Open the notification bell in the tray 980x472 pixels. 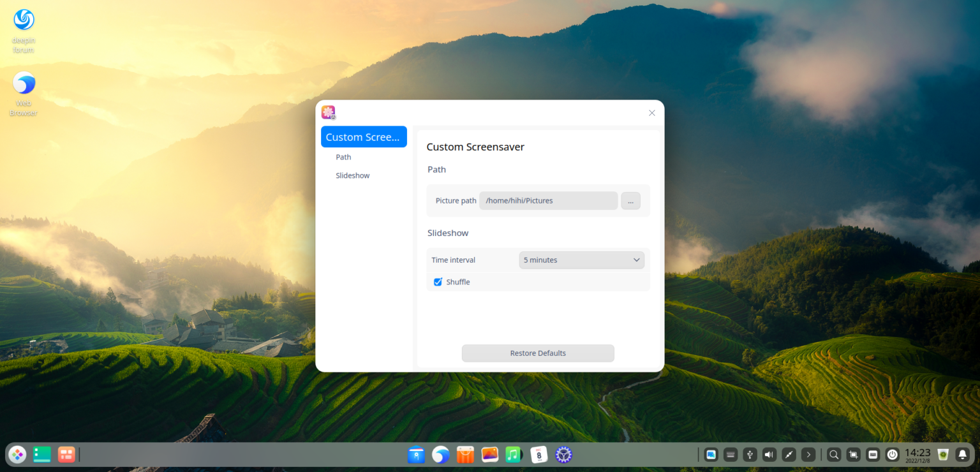(962, 454)
